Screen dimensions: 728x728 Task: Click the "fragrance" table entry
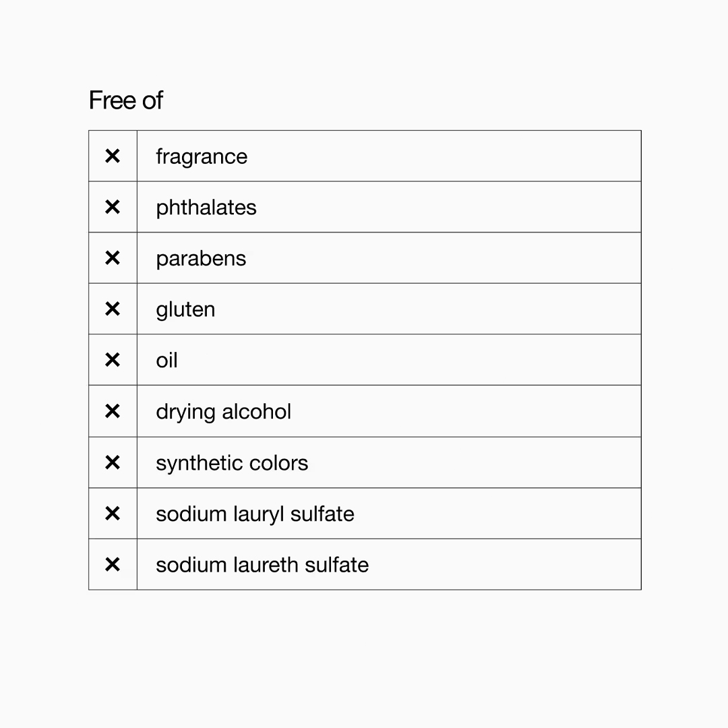click(202, 156)
